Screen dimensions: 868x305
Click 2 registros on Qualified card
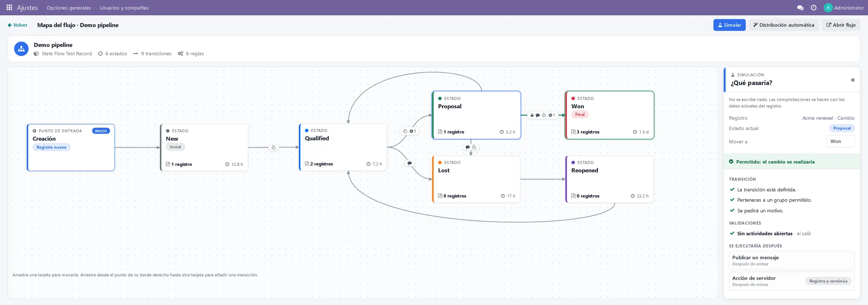(319, 164)
